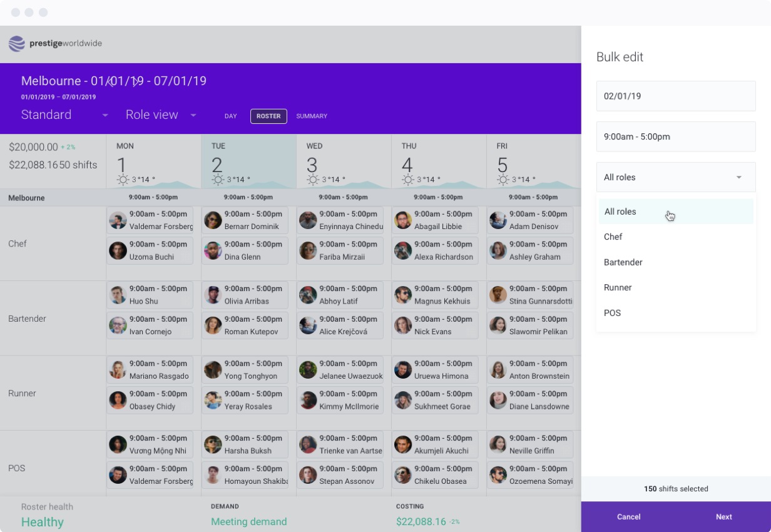The image size is (771, 532).
Task: Open Ivan Cornejo's shift card
Action: [150, 325]
